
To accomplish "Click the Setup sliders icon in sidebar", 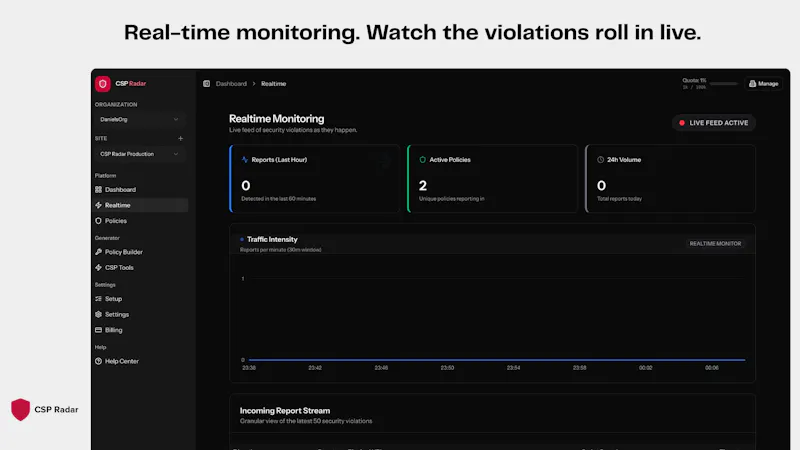I will click(98, 299).
